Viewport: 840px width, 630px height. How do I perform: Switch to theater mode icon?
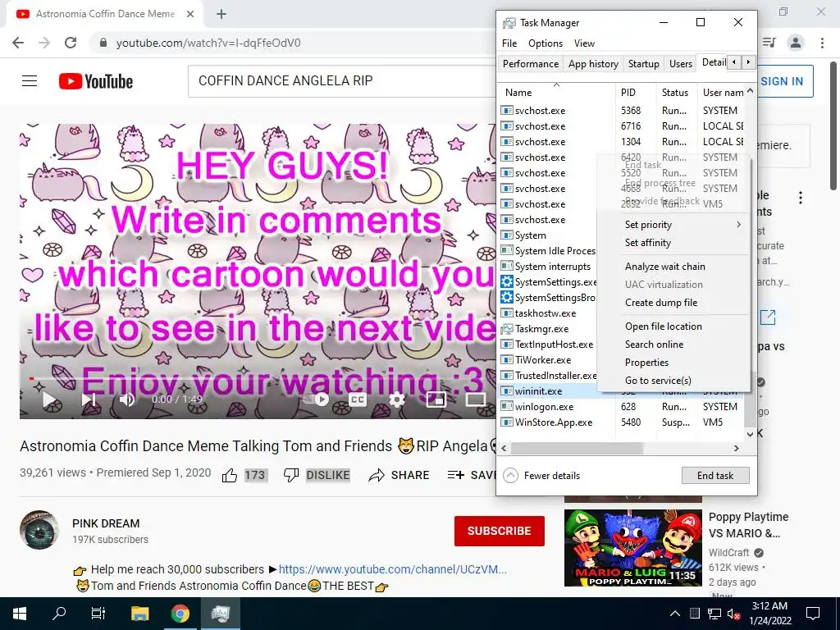pos(475,399)
